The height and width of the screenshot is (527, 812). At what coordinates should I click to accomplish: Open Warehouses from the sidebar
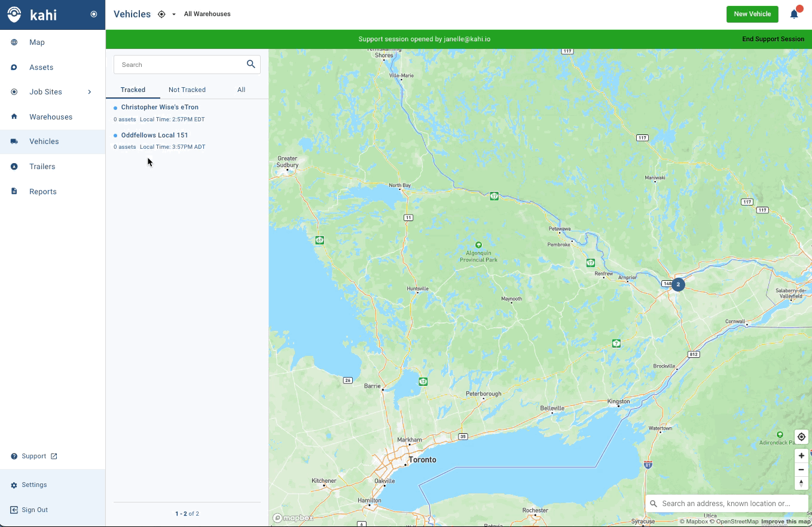coord(51,117)
